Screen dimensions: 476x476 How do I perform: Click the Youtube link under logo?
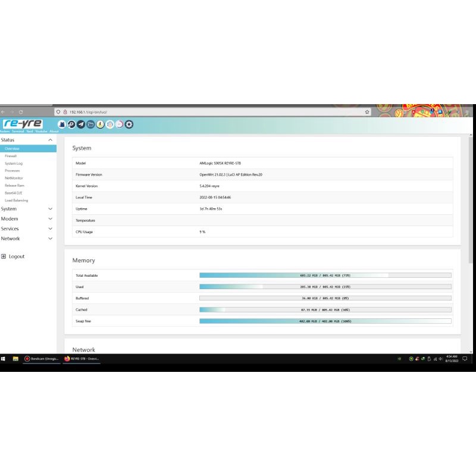pyautogui.click(x=41, y=131)
